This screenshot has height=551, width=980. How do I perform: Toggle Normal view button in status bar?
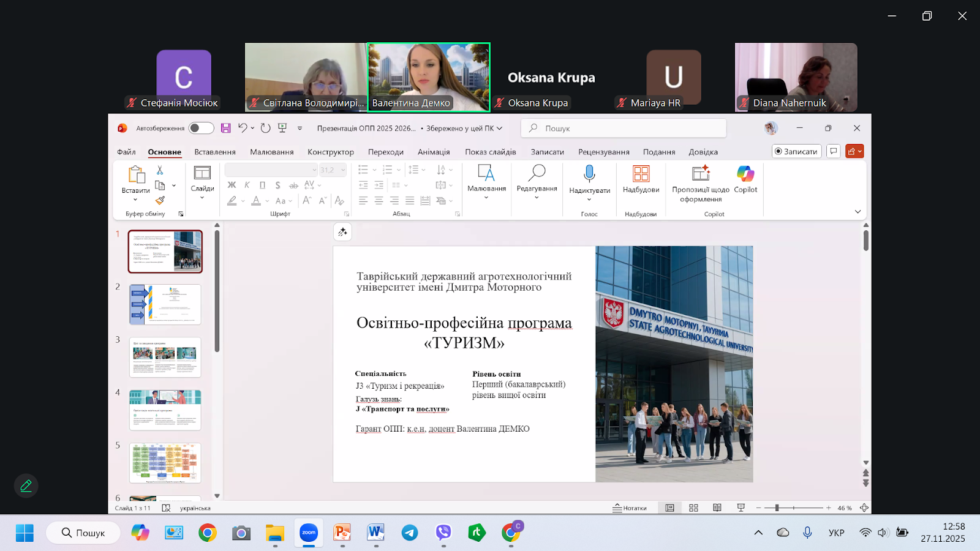tap(669, 508)
